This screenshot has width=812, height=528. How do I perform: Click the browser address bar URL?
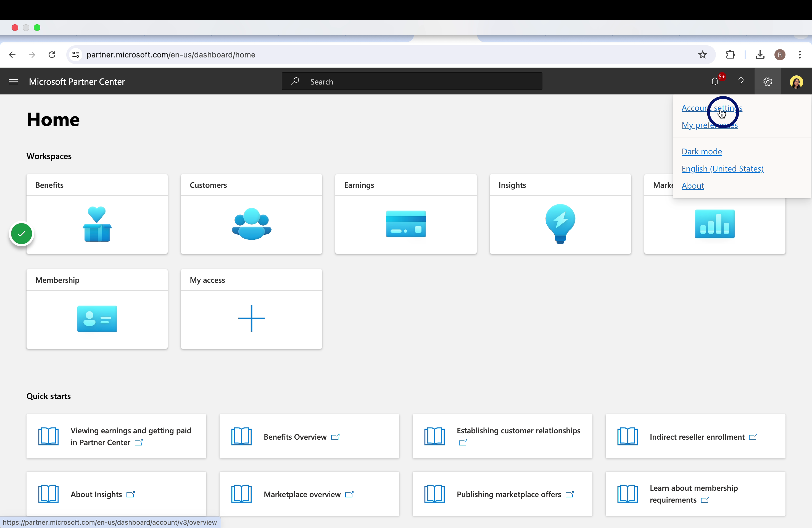pyautogui.click(x=171, y=55)
